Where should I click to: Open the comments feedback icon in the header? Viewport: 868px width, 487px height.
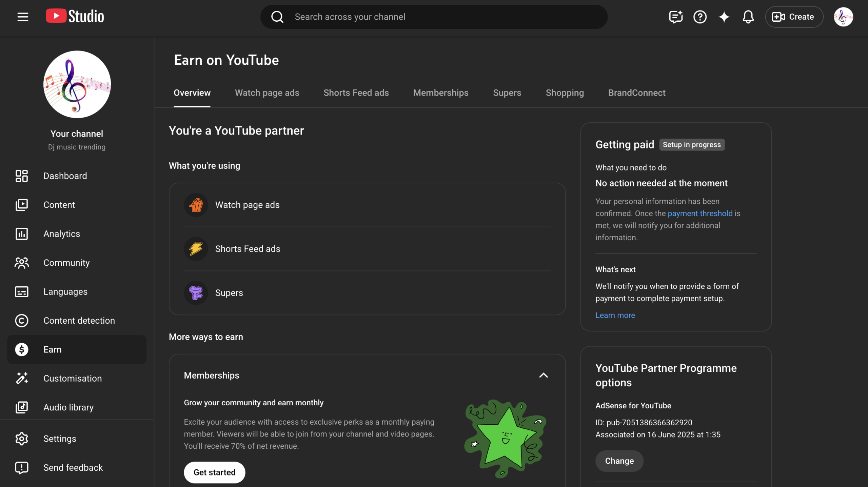675,17
